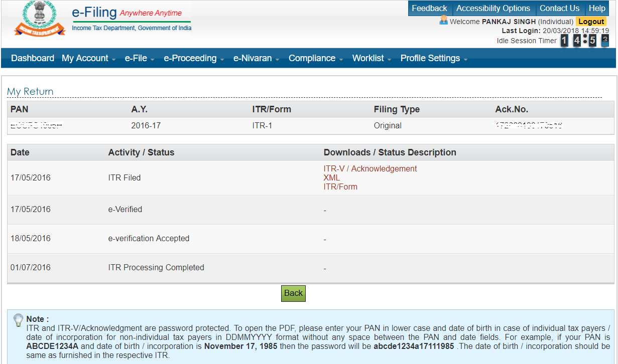
Task: Expand the Compliance menu
Action: point(312,58)
